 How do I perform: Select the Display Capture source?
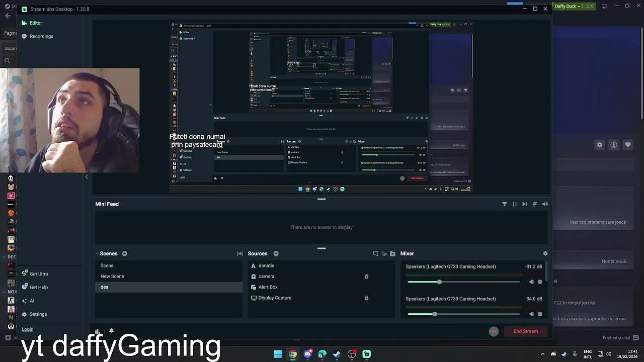pyautogui.click(x=321, y=298)
